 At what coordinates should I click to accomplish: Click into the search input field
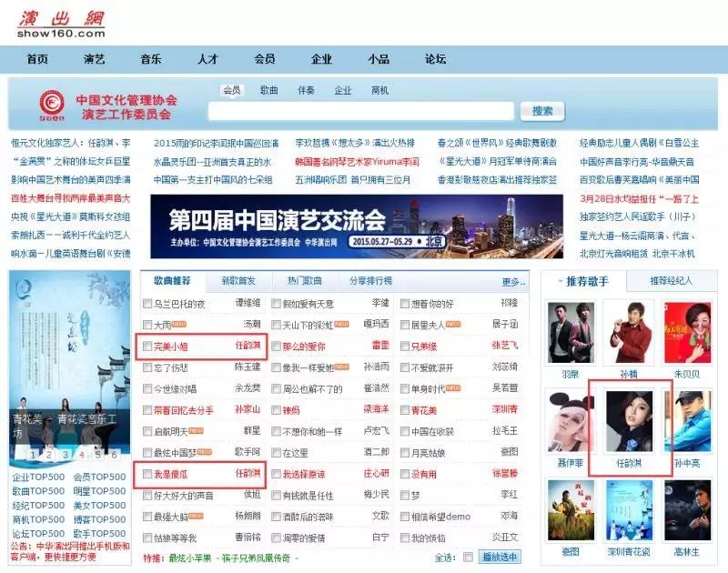click(x=361, y=111)
